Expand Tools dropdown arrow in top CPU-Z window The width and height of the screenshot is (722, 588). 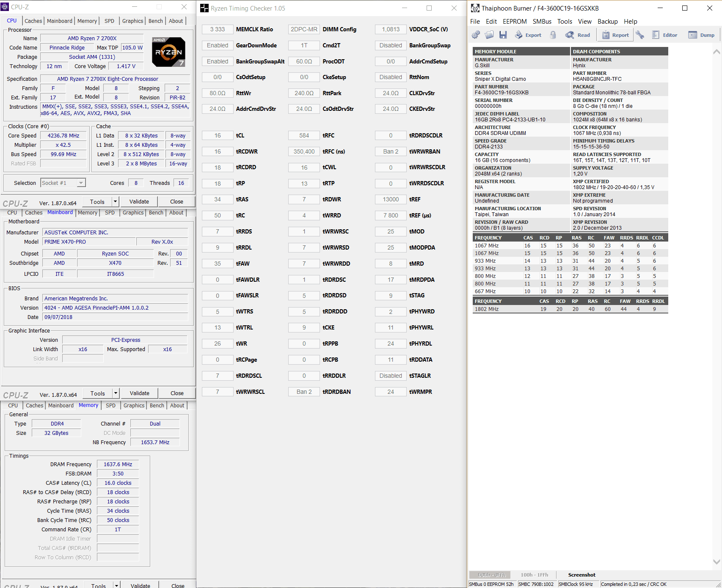tap(115, 202)
